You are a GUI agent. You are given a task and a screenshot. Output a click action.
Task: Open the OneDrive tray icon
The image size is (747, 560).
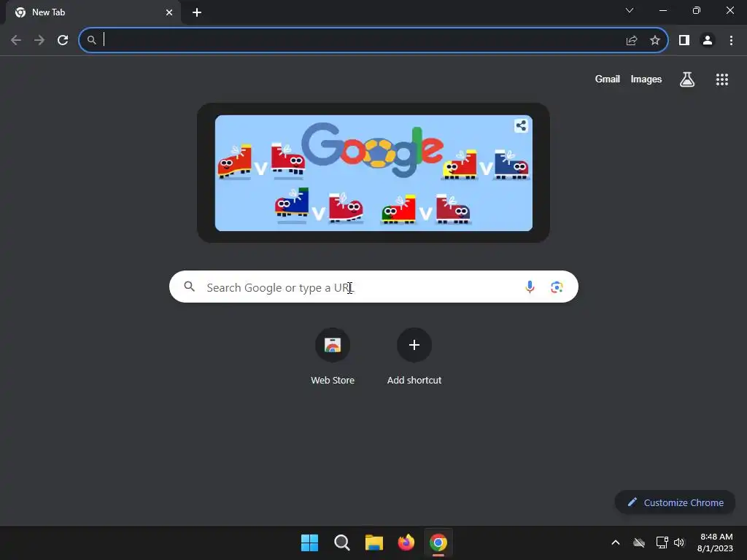coord(639,542)
